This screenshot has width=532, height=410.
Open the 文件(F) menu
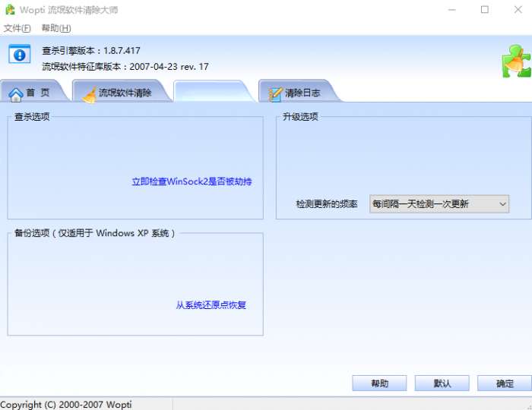coord(17,28)
